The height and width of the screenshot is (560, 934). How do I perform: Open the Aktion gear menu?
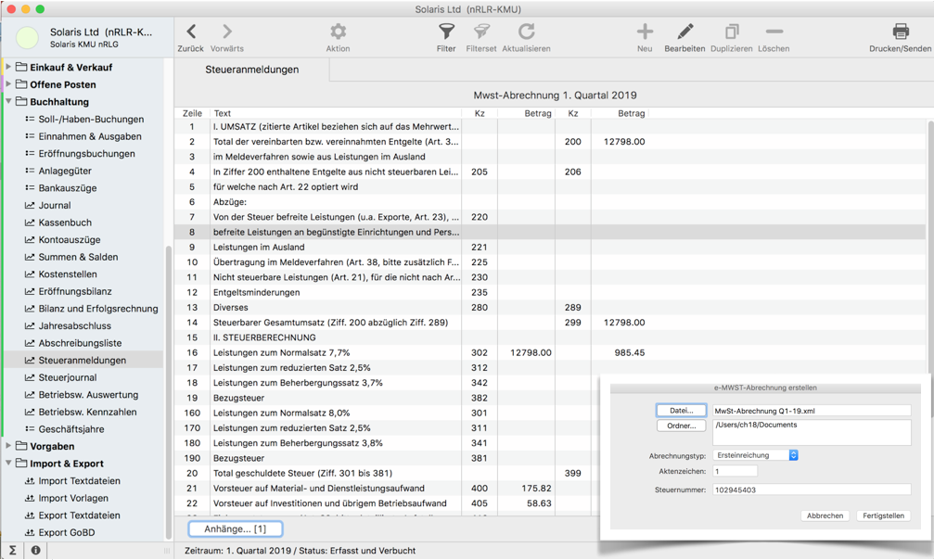[338, 32]
